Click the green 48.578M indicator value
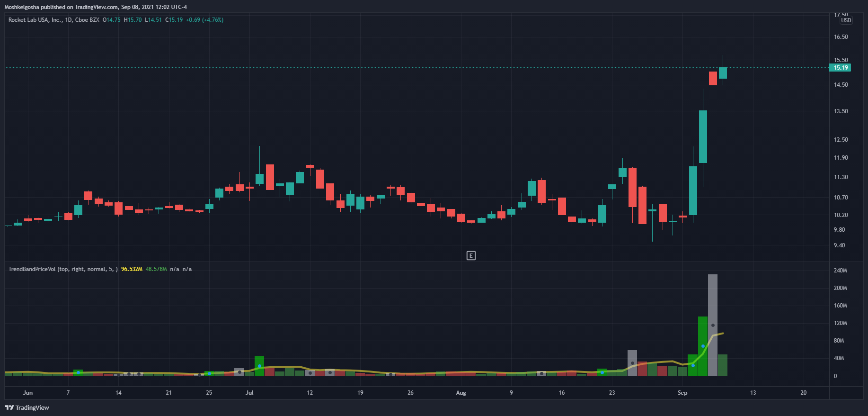The width and height of the screenshot is (868, 416). coord(156,269)
